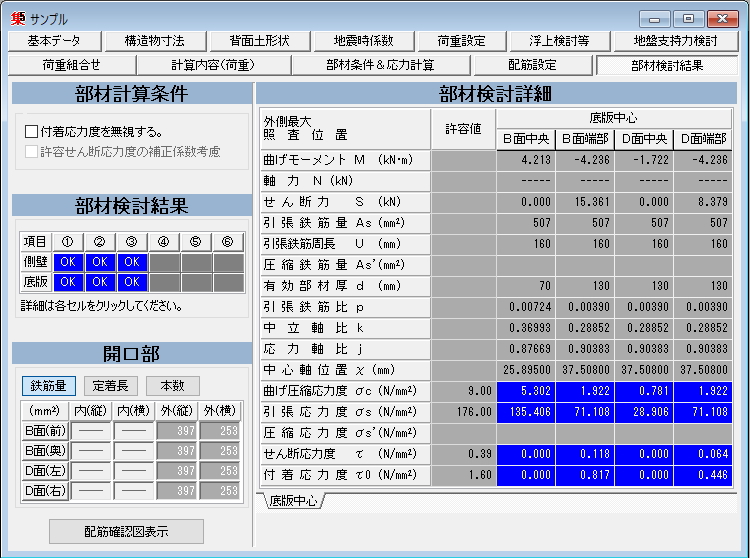The width and height of the screenshot is (750, 558).
Task: Click the D面(左) row button
Action: pos(45,470)
